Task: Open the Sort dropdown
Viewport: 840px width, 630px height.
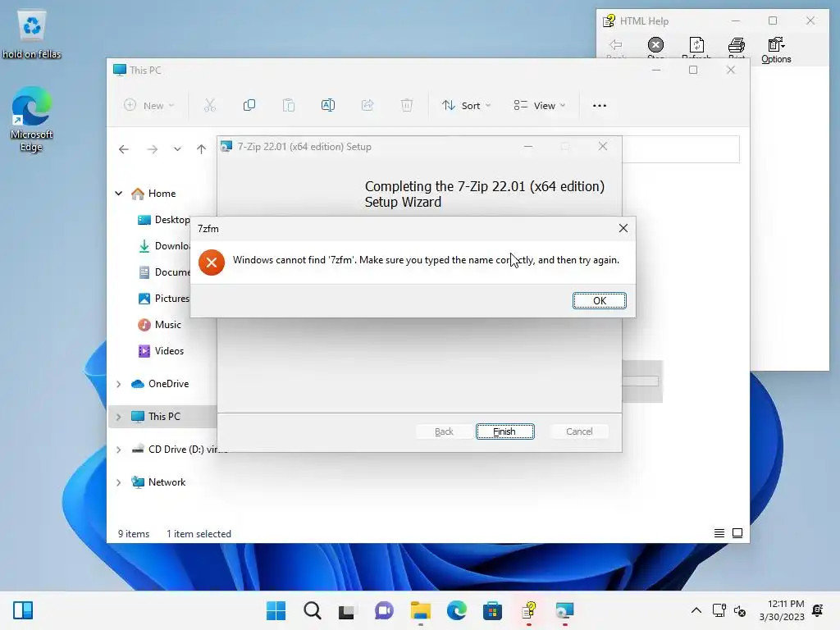Action: (x=466, y=106)
